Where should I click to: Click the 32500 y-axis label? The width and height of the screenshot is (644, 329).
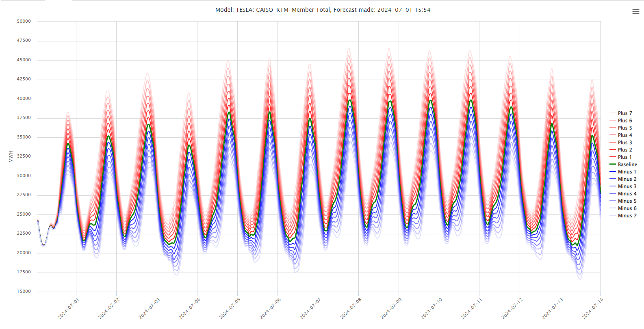[24, 156]
